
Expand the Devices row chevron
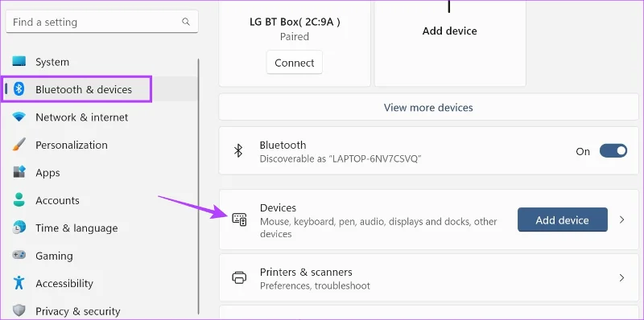(621, 219)
